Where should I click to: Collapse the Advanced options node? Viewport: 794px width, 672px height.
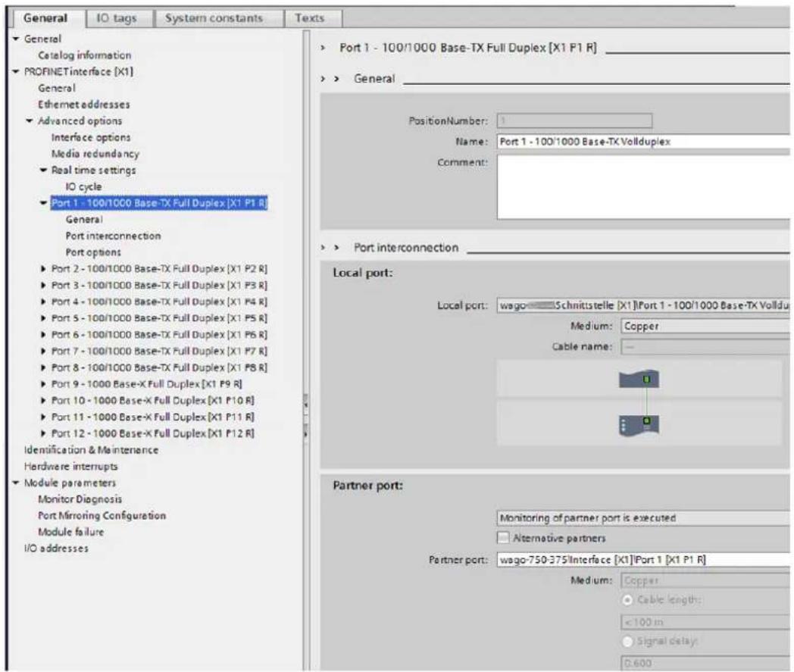tap(30, 121)
